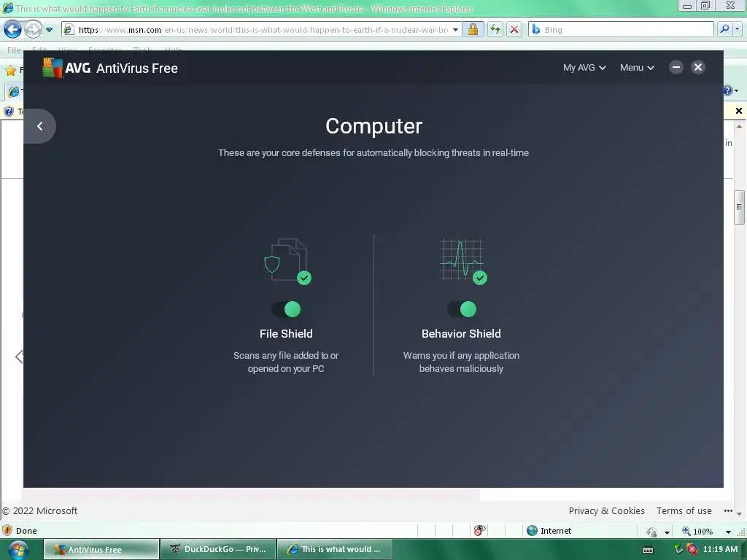Close the IE information bar
747x560 pixels.
739,111
